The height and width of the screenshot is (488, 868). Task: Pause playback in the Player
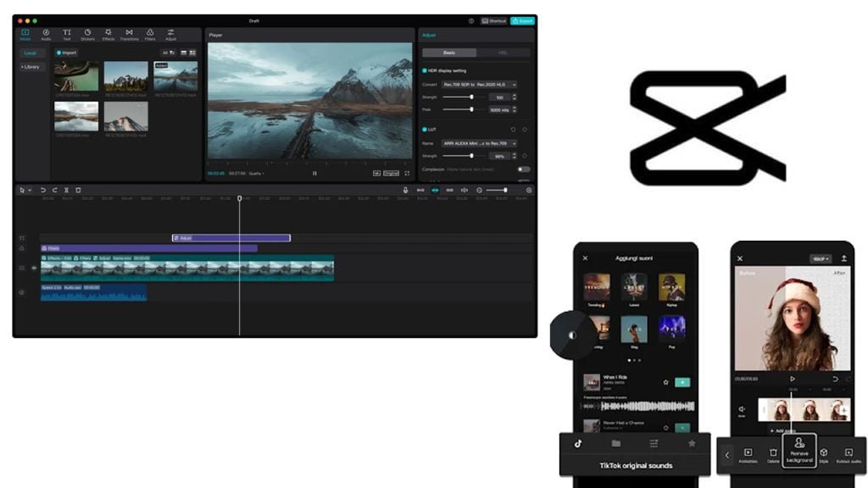click(314, 173)
